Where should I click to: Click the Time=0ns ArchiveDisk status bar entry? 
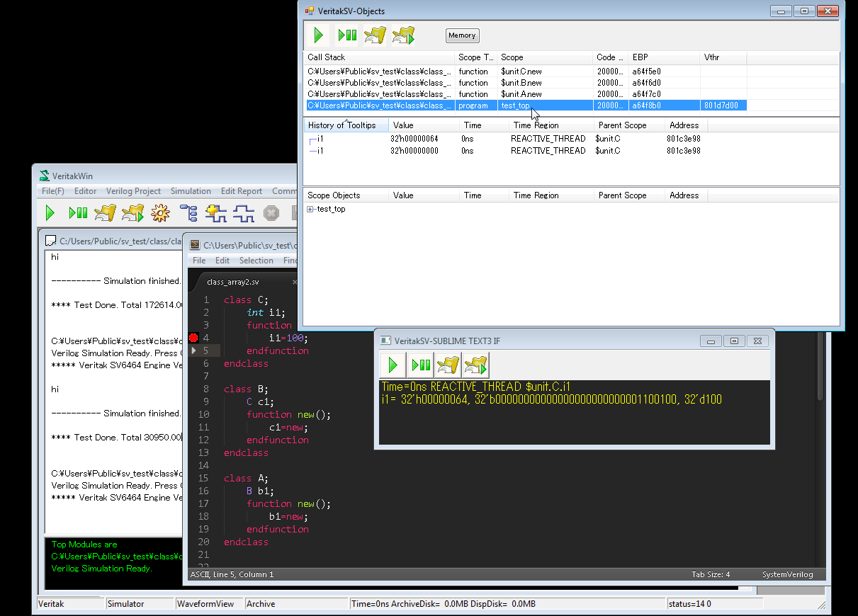click(x=508, y=604)
